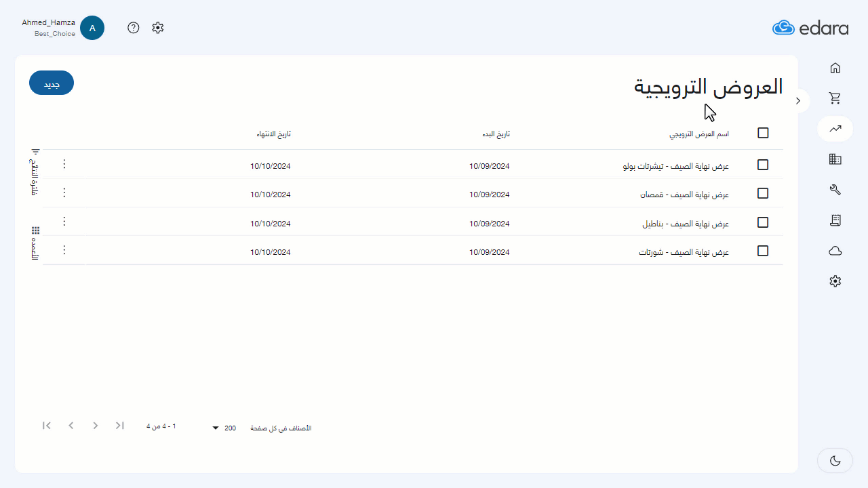Go to next page pagination arrow

[x=96, y=426]
